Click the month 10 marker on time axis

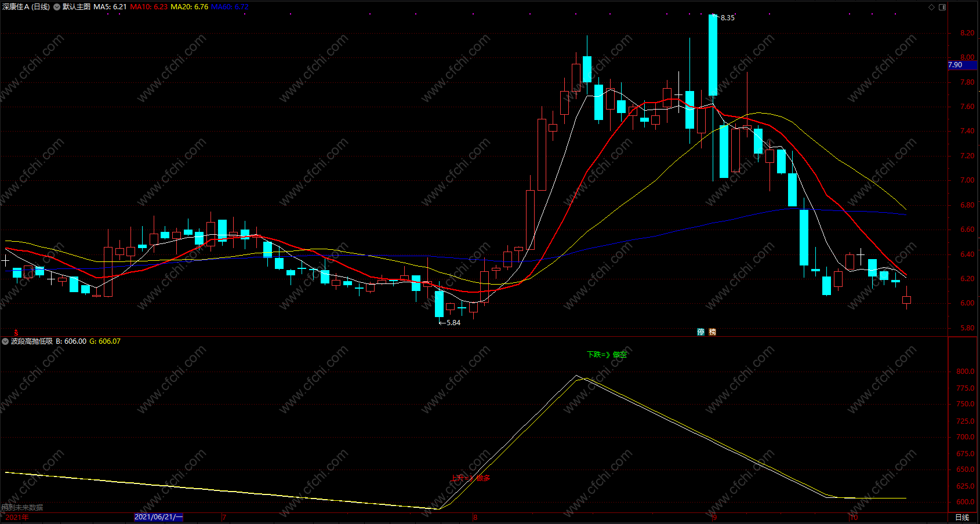[853, 518]
